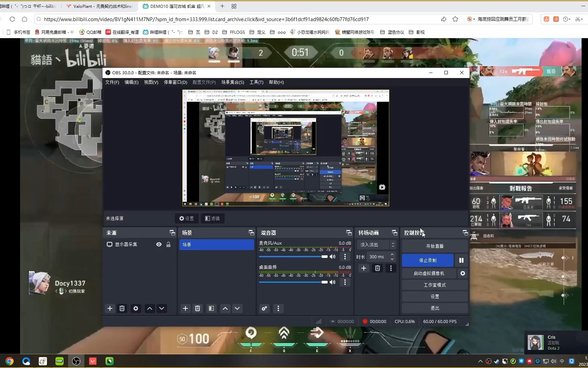Move scene down in the Scenes panel
Image resolution: width=588 pixels, height=368 pixels.
(237, 308)
